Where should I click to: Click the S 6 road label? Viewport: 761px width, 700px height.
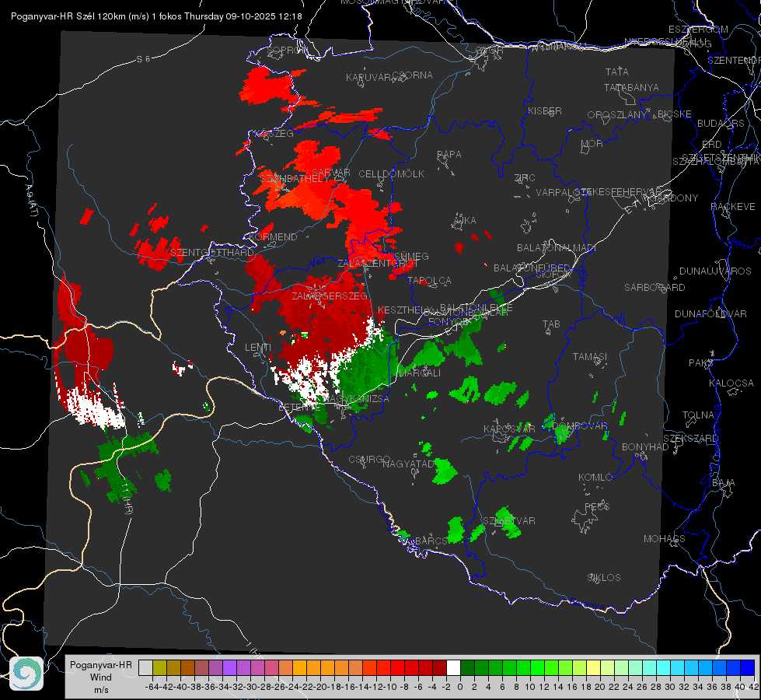point(143,59)
